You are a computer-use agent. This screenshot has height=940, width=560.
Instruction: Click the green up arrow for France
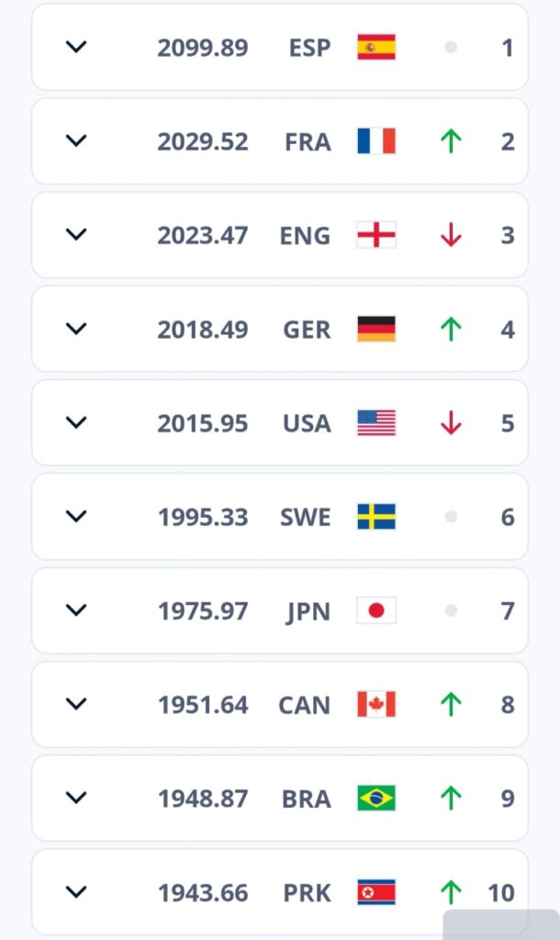(450, 141)
